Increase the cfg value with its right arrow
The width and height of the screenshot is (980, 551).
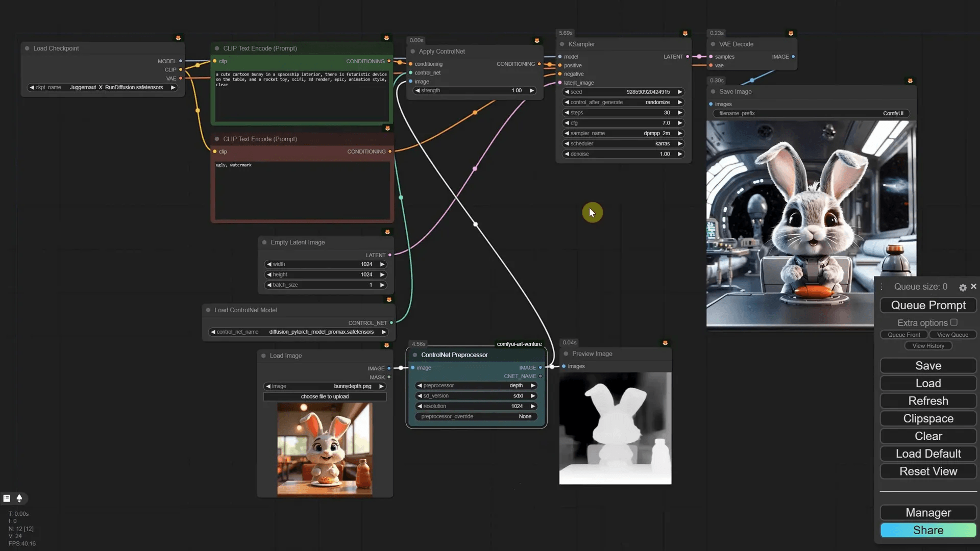coord(680,122)
